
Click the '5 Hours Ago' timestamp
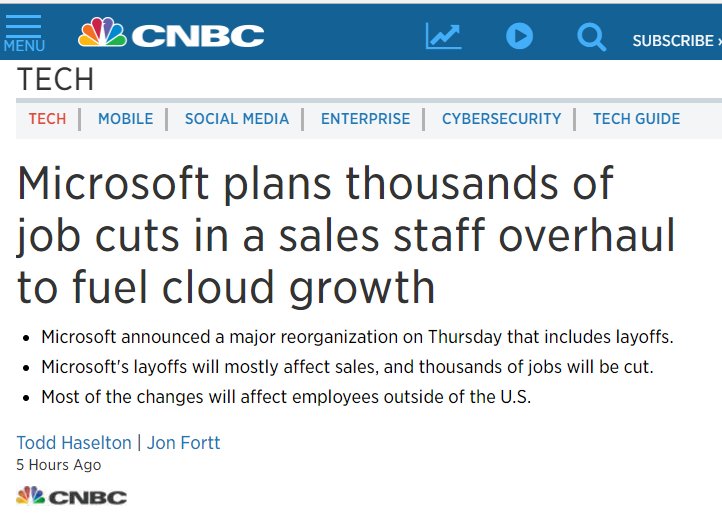(59, 465)
